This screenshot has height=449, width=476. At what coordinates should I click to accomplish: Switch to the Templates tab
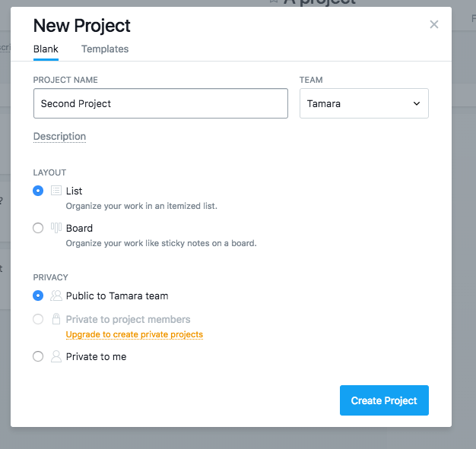click(105, 49)
